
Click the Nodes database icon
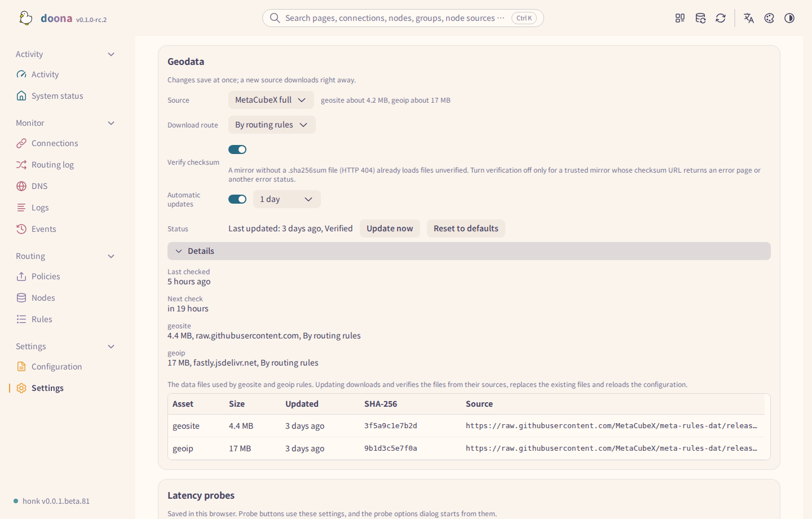tap(21, 298)
